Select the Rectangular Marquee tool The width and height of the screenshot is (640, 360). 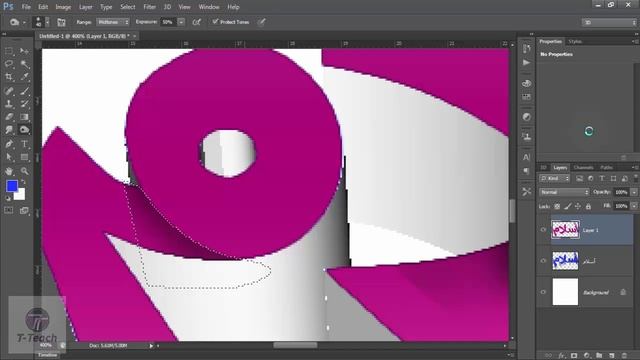(x=9, y=51)
